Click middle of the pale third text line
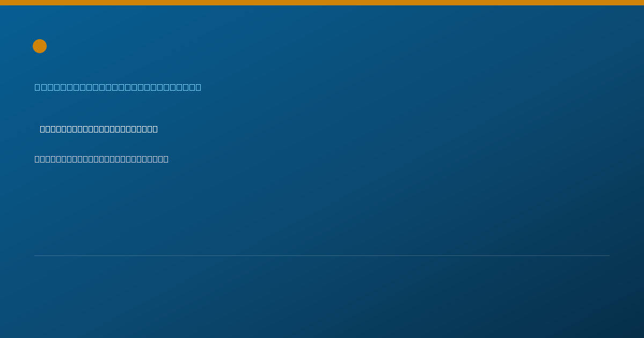Image resolution: width=644 pixels, height=338 pixels. point(101,159)
